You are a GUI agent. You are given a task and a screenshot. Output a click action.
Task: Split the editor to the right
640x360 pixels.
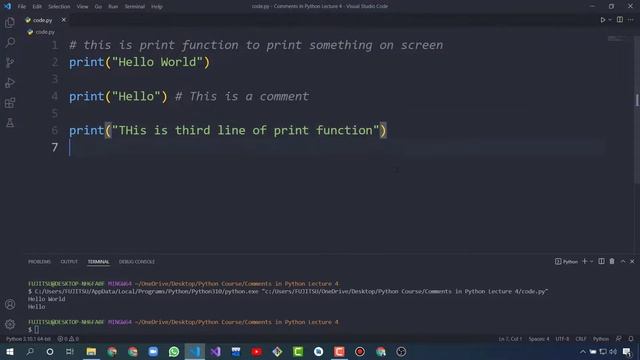(620, 20)
